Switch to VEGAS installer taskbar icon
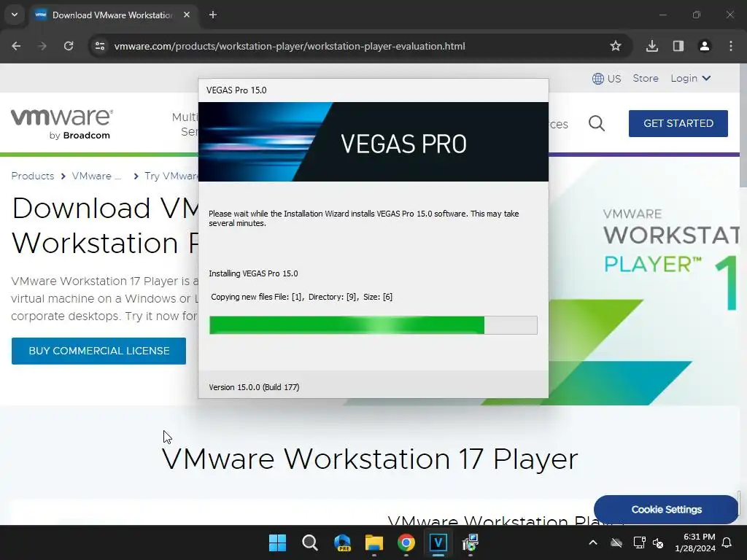This screenshot has height=560, width=747. tap(438, 542)
